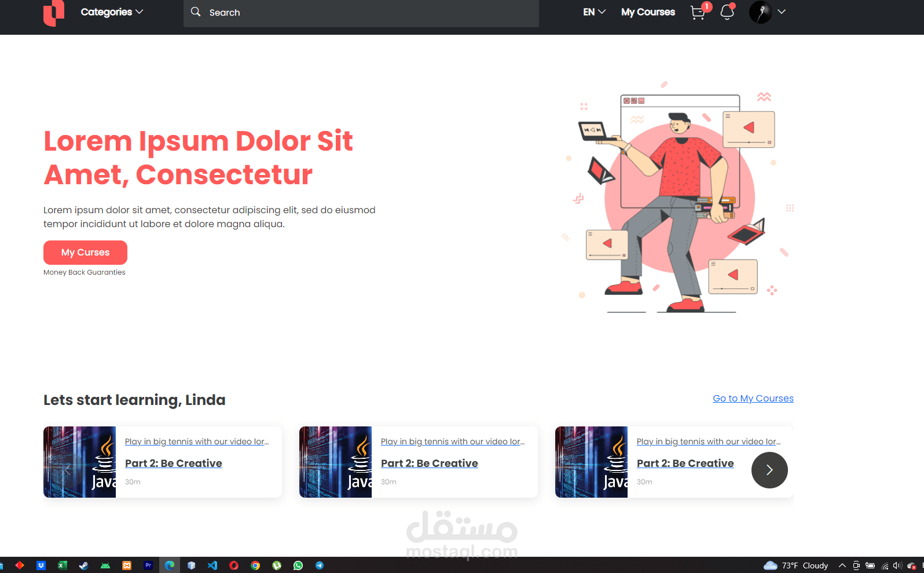This screenshot has height=573, width=924.
Task: Expand the profile menu chevron
Action: (x=782, y=12)
